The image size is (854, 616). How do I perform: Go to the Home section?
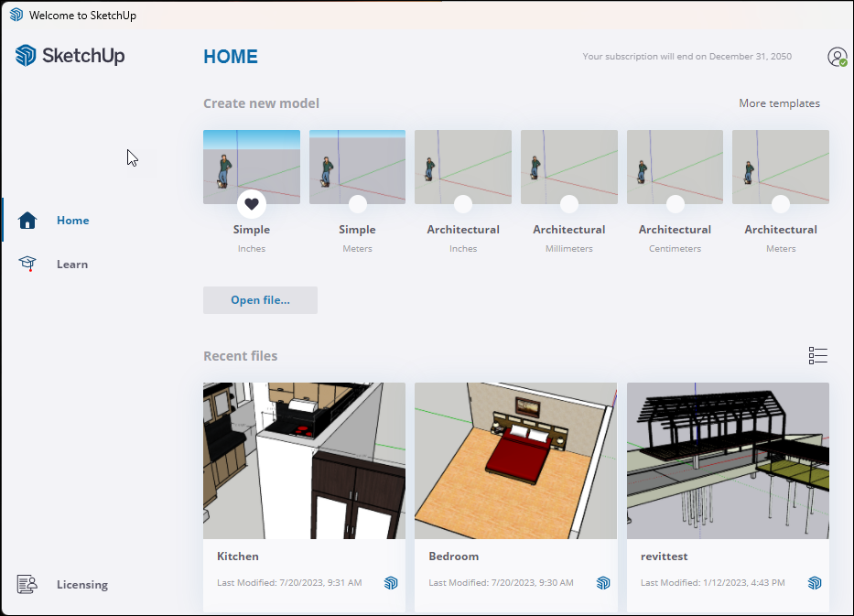[x=73, y=220]
